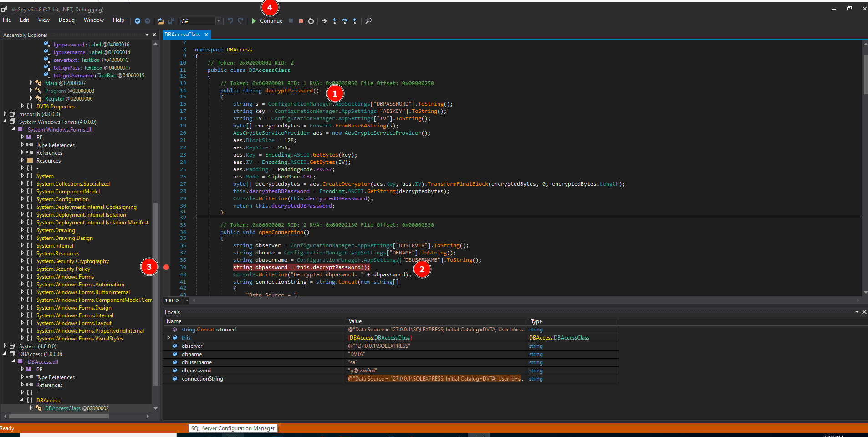Open the C# language dropdown
This screenshot has width=868, height=437.
click(219, 21)
